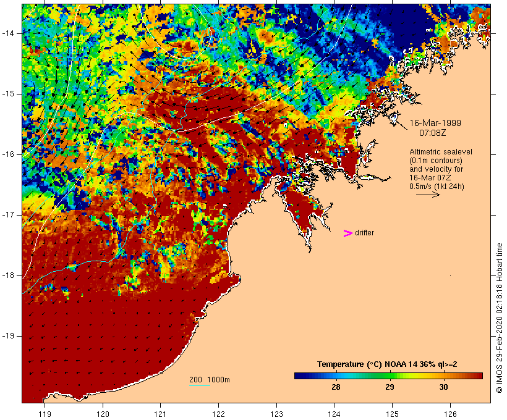Click the longitude label '119'
Viewport: 507px width, 420px height.
tap(45, 414)
